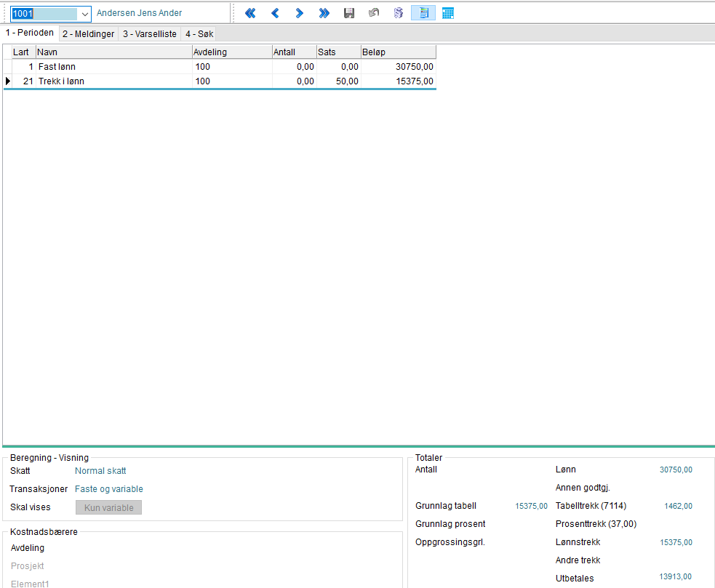This screenshot has width=715, height=588.
Task: Click the Sats column header
Action: pos(338,52)
